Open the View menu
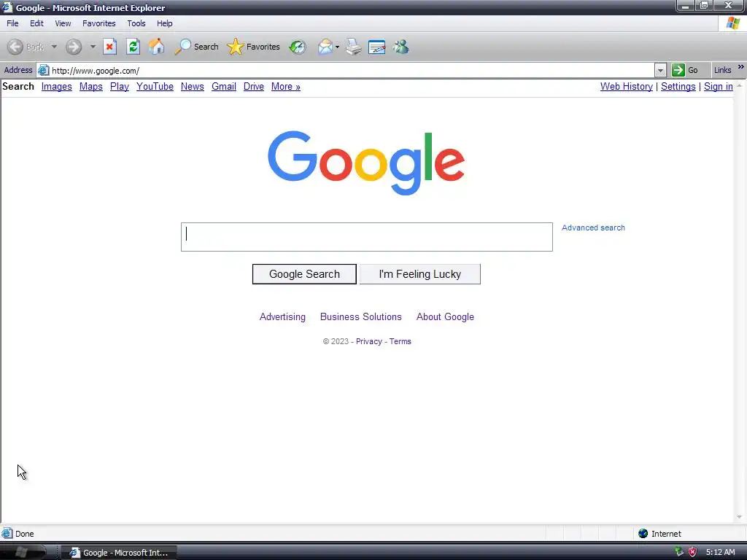 tap(63, 23)
